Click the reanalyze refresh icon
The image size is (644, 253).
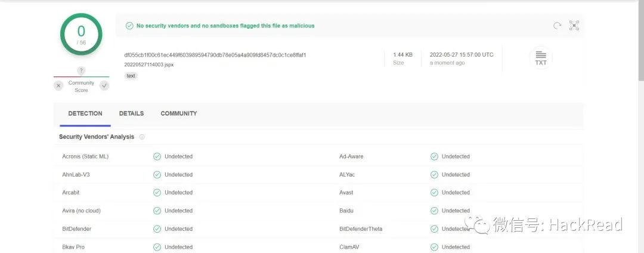[558, 26]
